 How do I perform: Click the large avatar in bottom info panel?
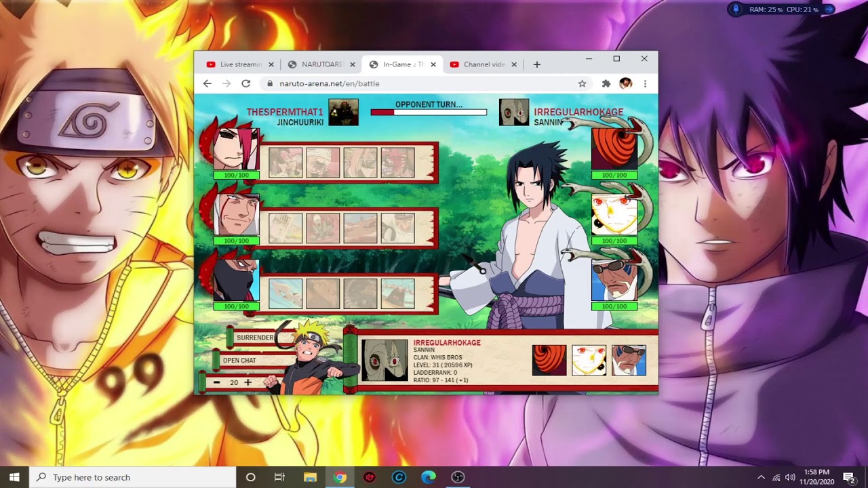coord(384,361)
